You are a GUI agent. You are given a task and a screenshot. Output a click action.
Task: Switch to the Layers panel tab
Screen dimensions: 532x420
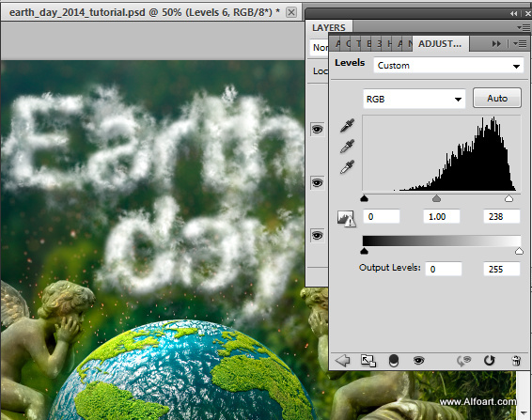pyautogui.click(x=329, y=27)
